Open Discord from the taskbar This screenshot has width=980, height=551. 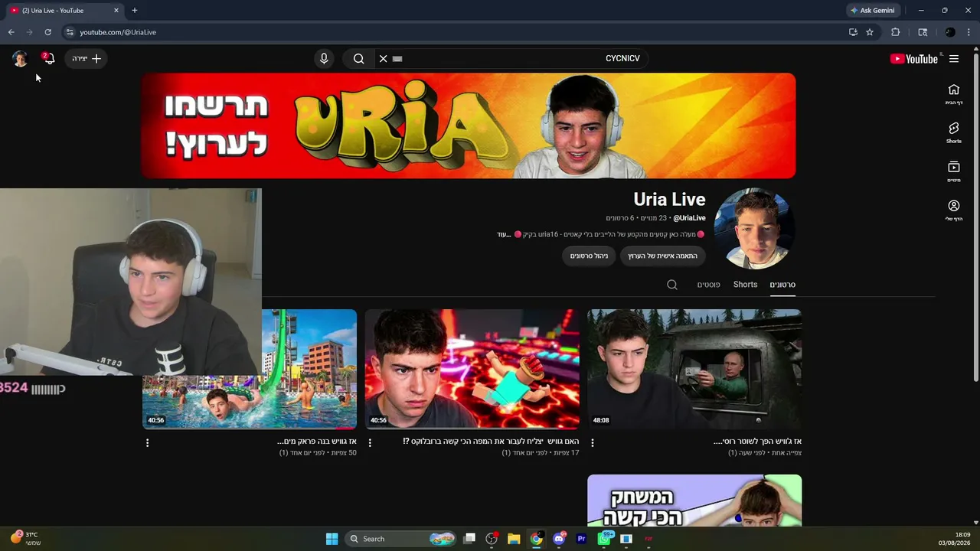click(559, 539)
